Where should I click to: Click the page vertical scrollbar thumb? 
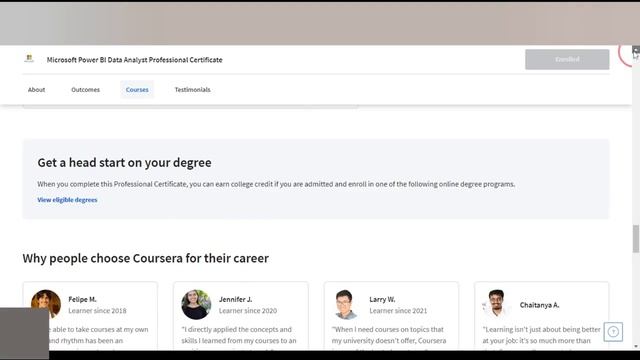(x=636, y=239)
